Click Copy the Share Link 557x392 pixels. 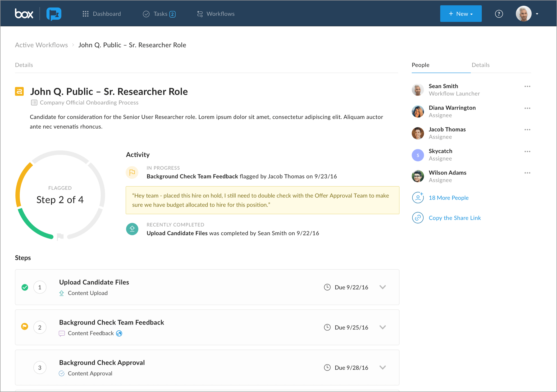tap(455, 218)
